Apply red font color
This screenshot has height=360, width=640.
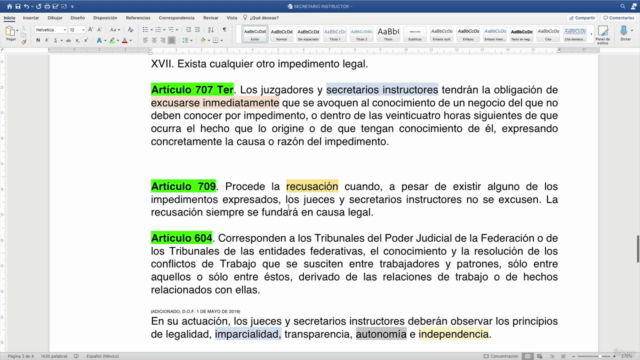pyautogui.click(x=125, y=40)
